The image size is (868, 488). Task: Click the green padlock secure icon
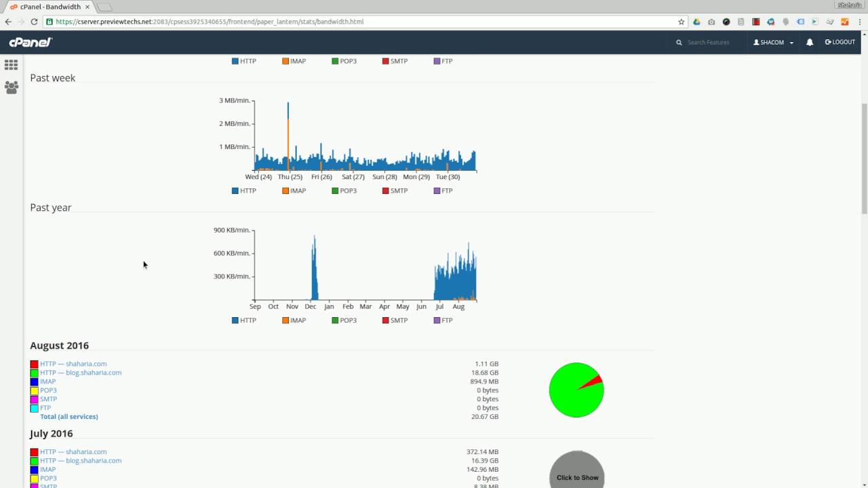point(50,22)
